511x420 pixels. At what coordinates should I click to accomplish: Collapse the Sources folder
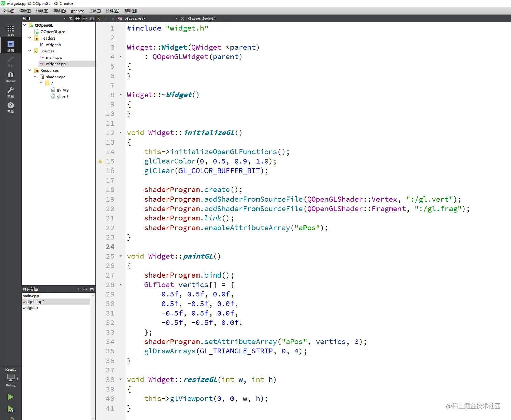pos(30,51)
